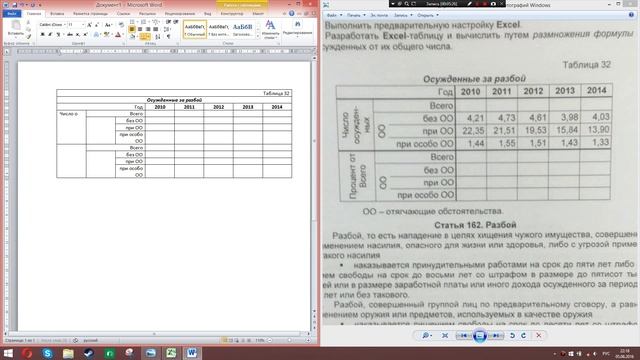640x360 pixels.
Task: Switch to Разметка страницы ribbon tab
Action: click(90, 13)
